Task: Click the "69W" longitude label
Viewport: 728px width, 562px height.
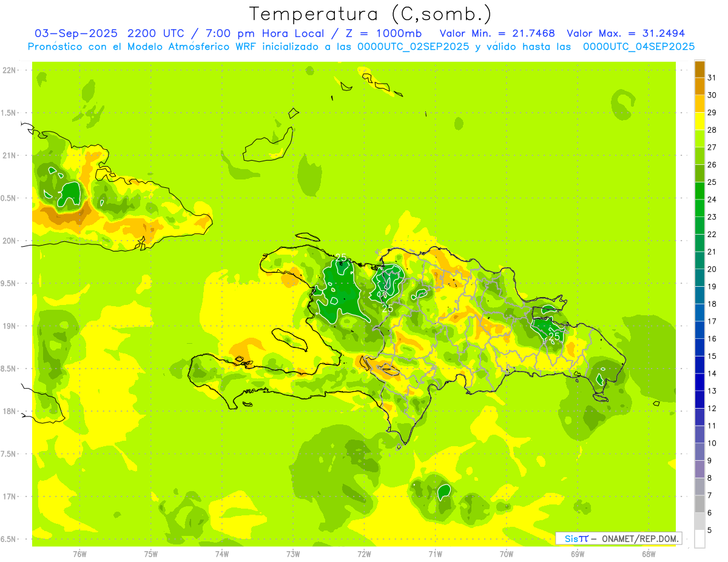Action: 578,554
